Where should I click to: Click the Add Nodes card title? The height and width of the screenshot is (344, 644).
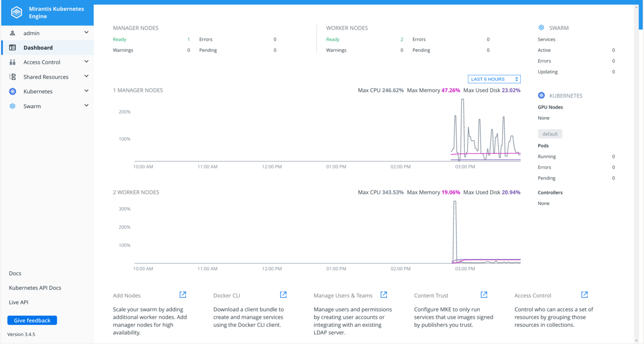click(x=127, y=296)
